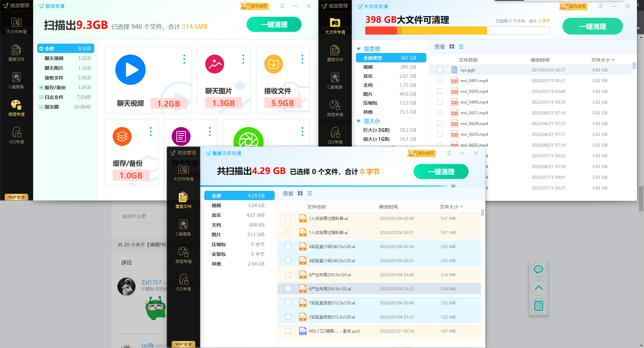644x348 pixels.
Task: Select 图片 49.6 GB type filter
Action: click(391, 94)
